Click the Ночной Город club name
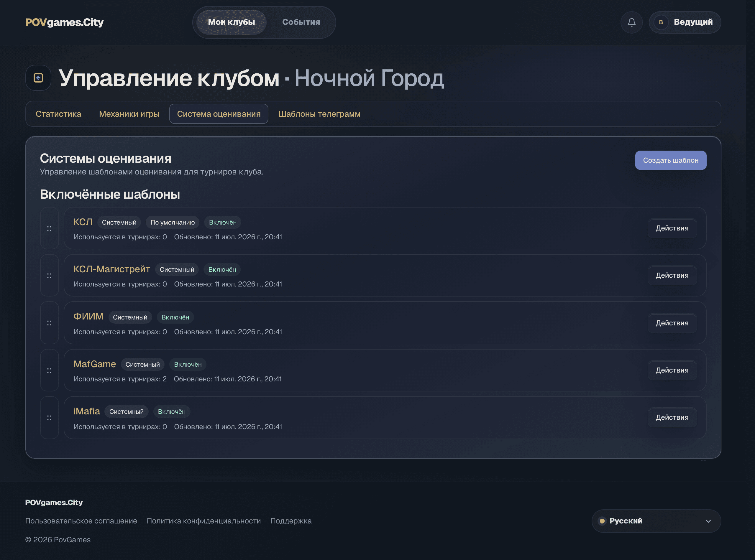The image size is (755, 560). point(369,78)
